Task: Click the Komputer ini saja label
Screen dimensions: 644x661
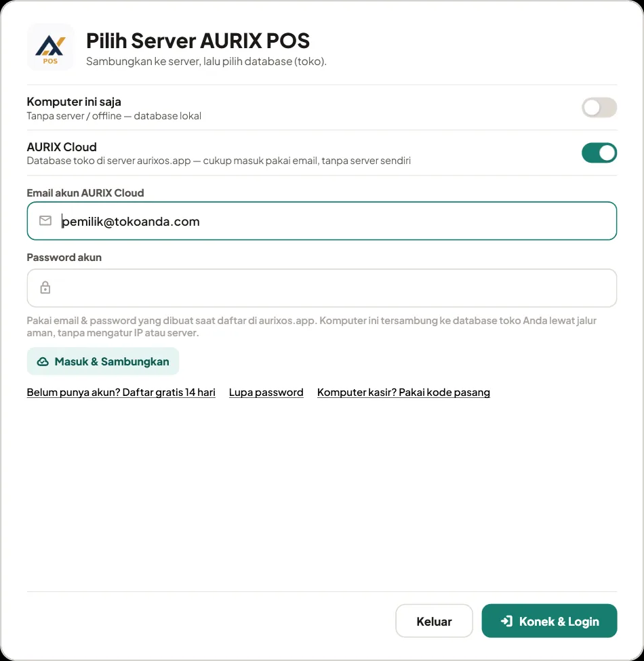Action: click(74, 102)
